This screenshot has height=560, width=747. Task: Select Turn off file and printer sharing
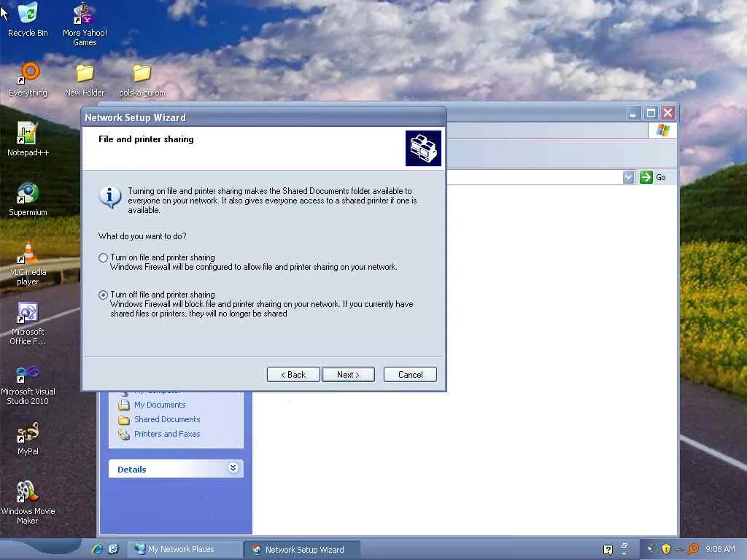coord(103,295)
